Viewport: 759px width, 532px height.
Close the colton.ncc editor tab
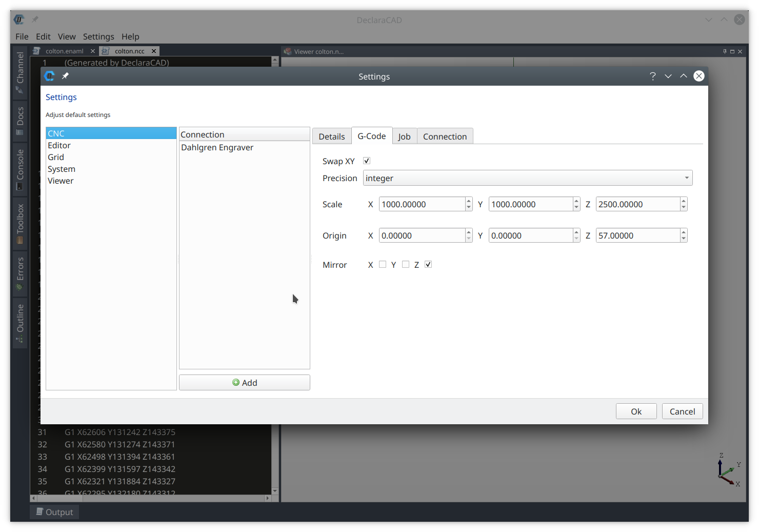pyautogui.click(x=154, y=51)
